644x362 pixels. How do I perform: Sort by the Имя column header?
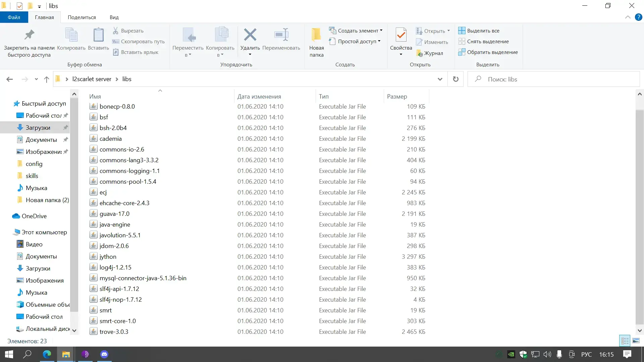[x=160, y=96]
